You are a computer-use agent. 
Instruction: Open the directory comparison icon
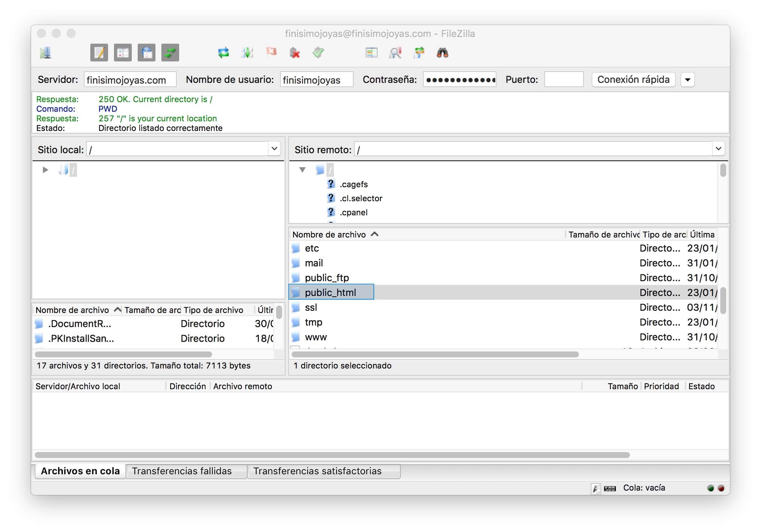371,53
